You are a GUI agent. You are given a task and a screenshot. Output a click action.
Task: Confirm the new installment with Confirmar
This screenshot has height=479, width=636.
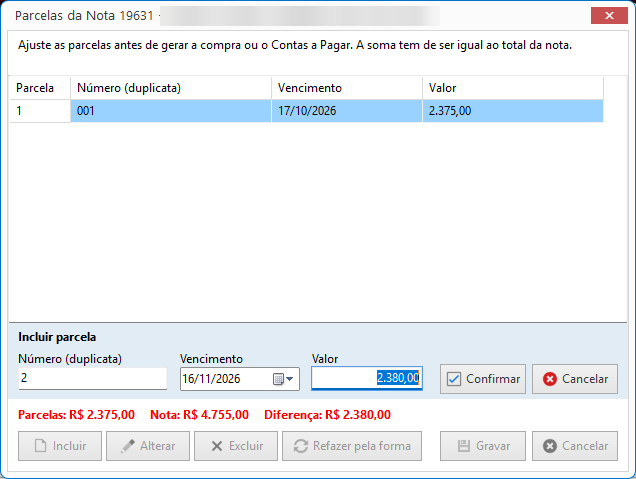pyautogui.click(x=483, y=379)
